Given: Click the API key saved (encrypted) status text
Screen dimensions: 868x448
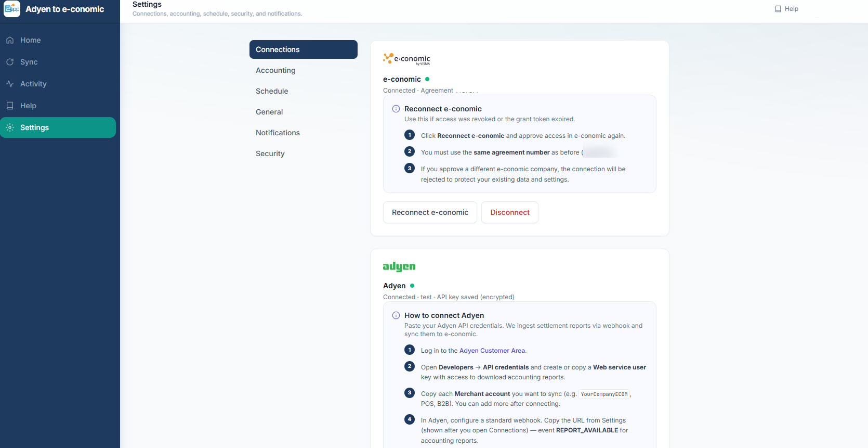Looking at the screenshot, I should pos(476,297).
